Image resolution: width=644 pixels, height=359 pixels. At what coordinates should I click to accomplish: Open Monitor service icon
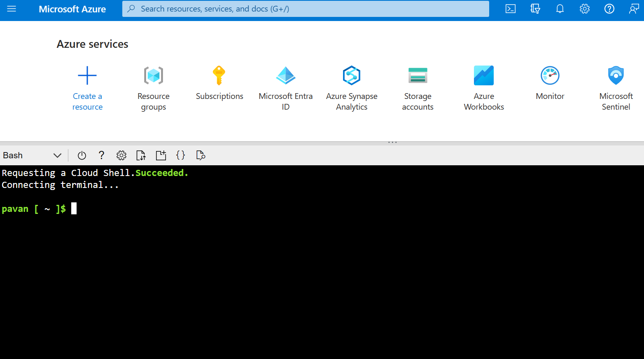pyautogui.click(x=550, y=75)
